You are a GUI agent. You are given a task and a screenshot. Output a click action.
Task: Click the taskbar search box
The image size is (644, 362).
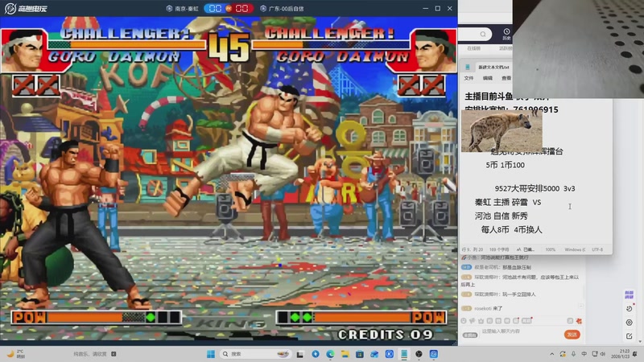tap(254, 354)
